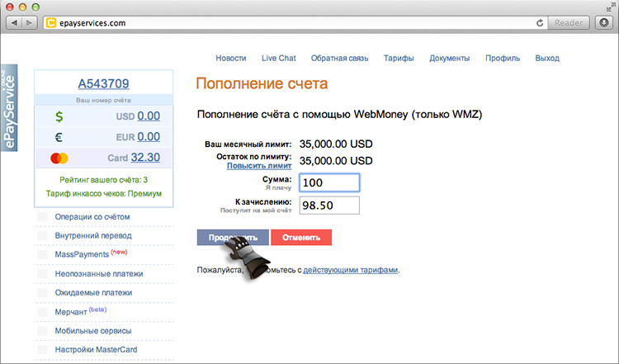Screen dimensions: 619x364
Task: Click the browser back arrow button
Action: point(14,23)
